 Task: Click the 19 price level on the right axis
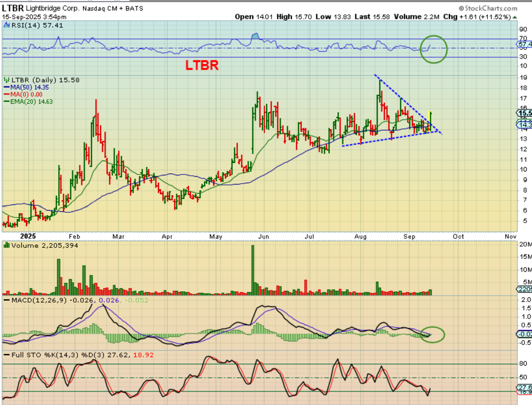(x=523, y=78)
